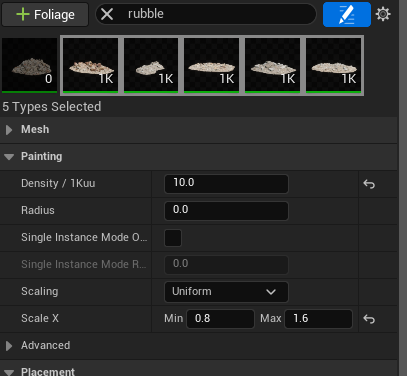The width and height of the screenshot is (407, 376).
Task: Collapse the Painting section
Action: [x=9, y=157]
